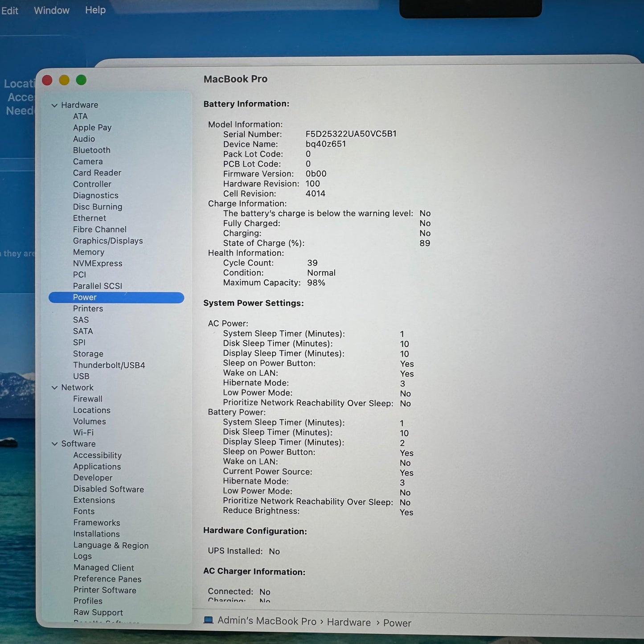The image size is (644, 644).
Task: Click Admin's MacBook Pro in path bar
Action: tap(267, 621)
